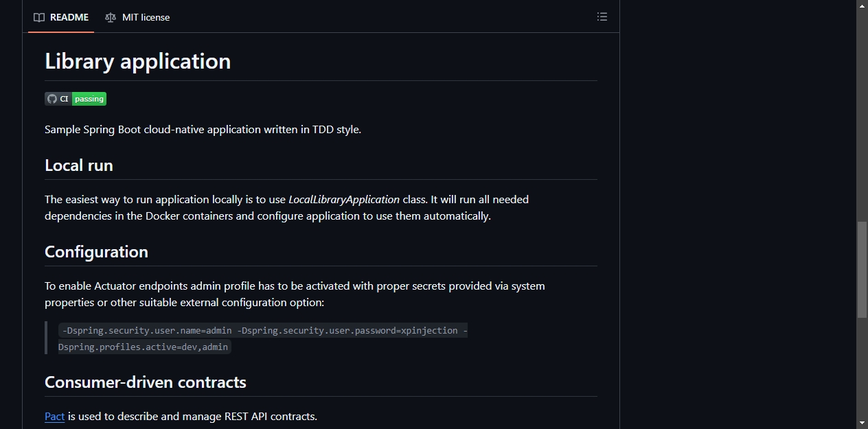This screenshot has height=429, width=868.
Task: Open the Pact link
Action: point(55,416)
